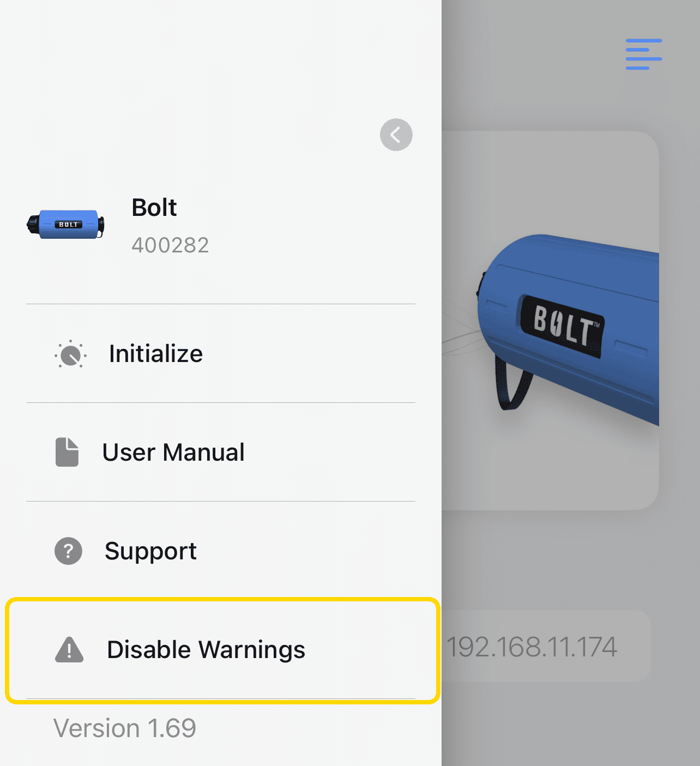The width and height of the screenshot is (700, 766).
Task: Select the Support menu item
Action: pos(151,551)
